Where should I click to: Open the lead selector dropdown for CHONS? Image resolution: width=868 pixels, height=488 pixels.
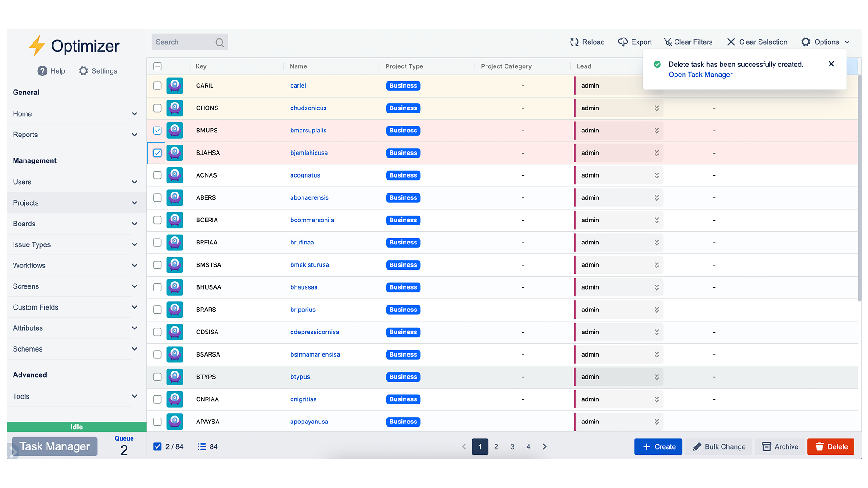click(x=656, y=108)
